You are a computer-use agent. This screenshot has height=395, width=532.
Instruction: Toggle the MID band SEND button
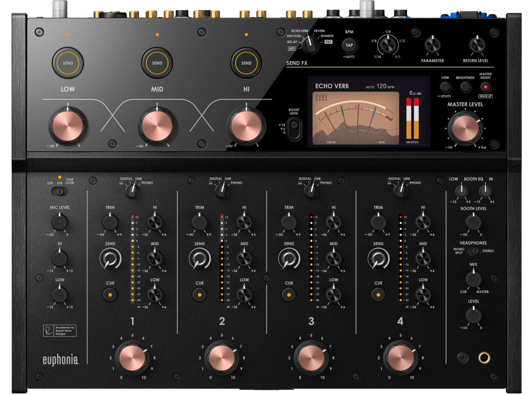point(157,63)
